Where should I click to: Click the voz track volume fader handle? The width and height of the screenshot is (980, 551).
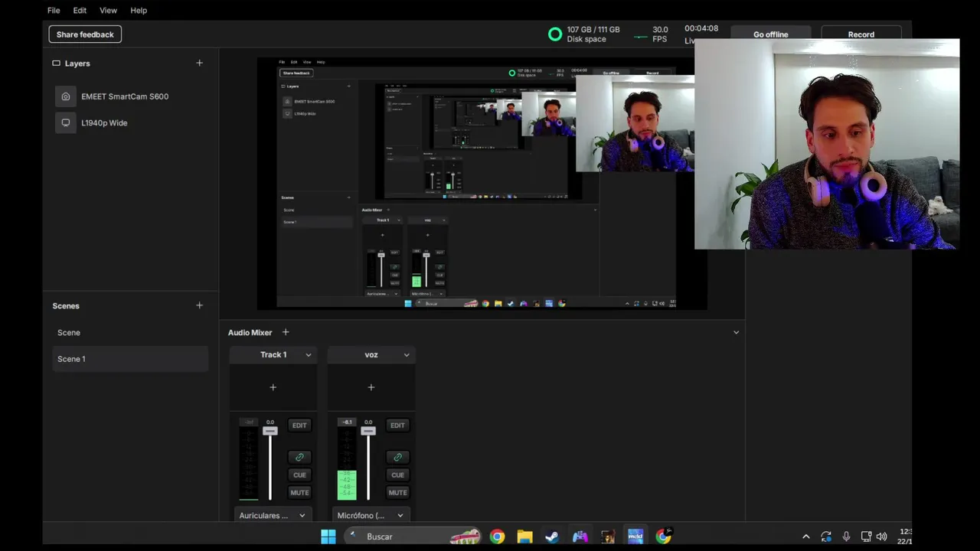[367, 432]
